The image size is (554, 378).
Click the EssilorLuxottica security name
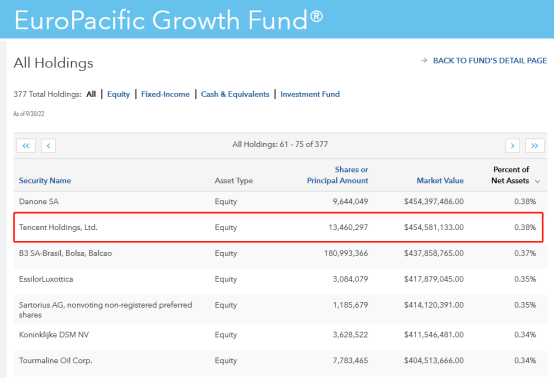[46, 279]
